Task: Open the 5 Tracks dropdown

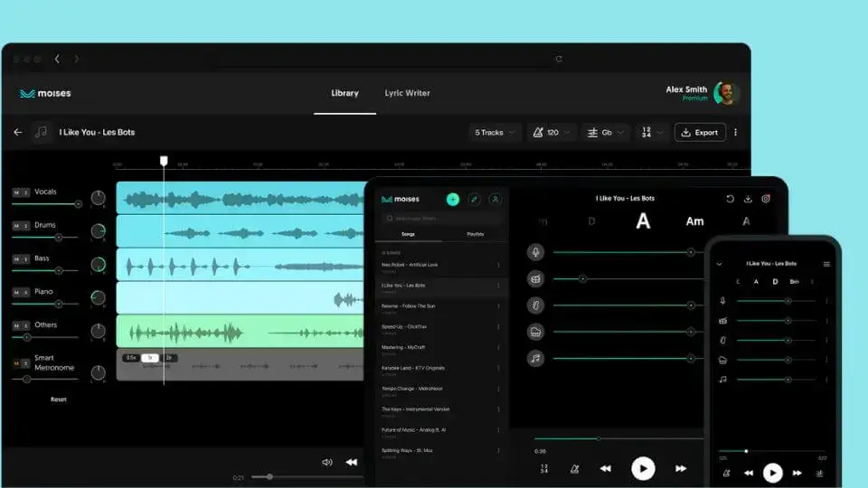Action: (495, 132)
